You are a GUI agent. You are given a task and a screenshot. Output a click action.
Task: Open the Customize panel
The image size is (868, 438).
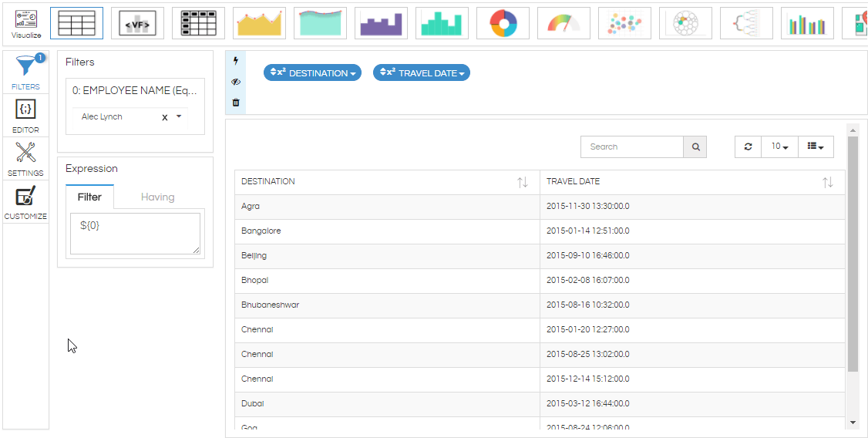coord(25,201)
